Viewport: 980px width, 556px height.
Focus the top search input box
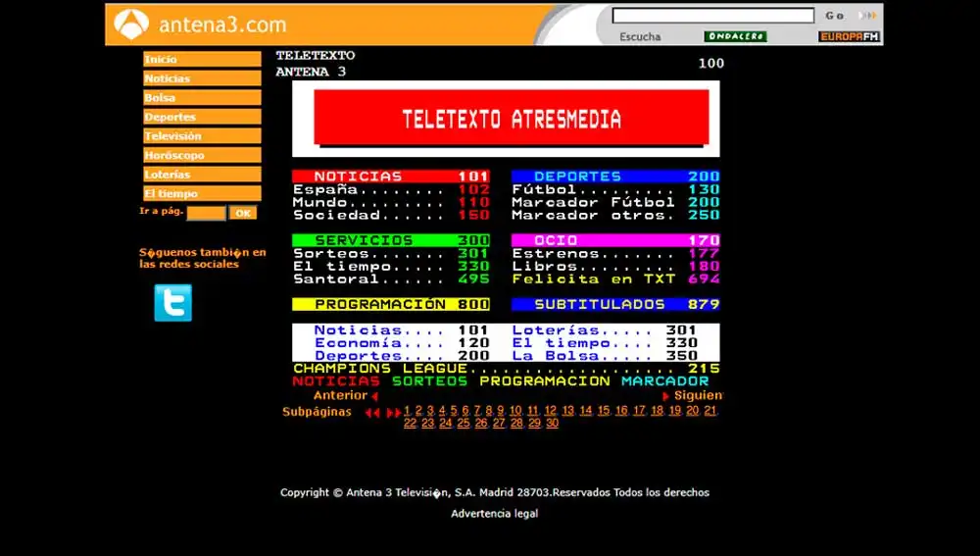point(713,15)
